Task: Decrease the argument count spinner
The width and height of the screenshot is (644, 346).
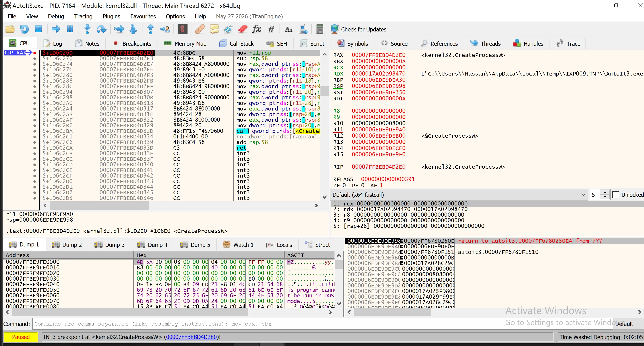Action: pos(605,197)
